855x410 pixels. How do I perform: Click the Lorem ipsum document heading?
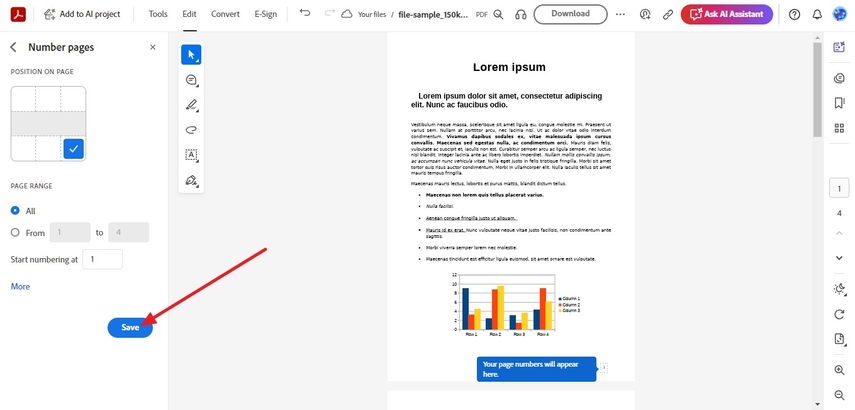tap(509, 67)
